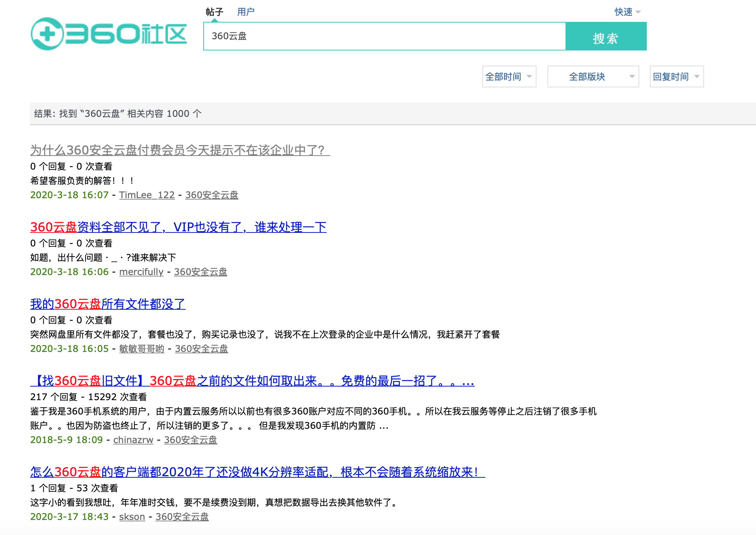This screenshot has width=756, height=535.
Task: Click snippet starting 突然网盘里所有文件都没了
Action: click(x=265, y=334)
